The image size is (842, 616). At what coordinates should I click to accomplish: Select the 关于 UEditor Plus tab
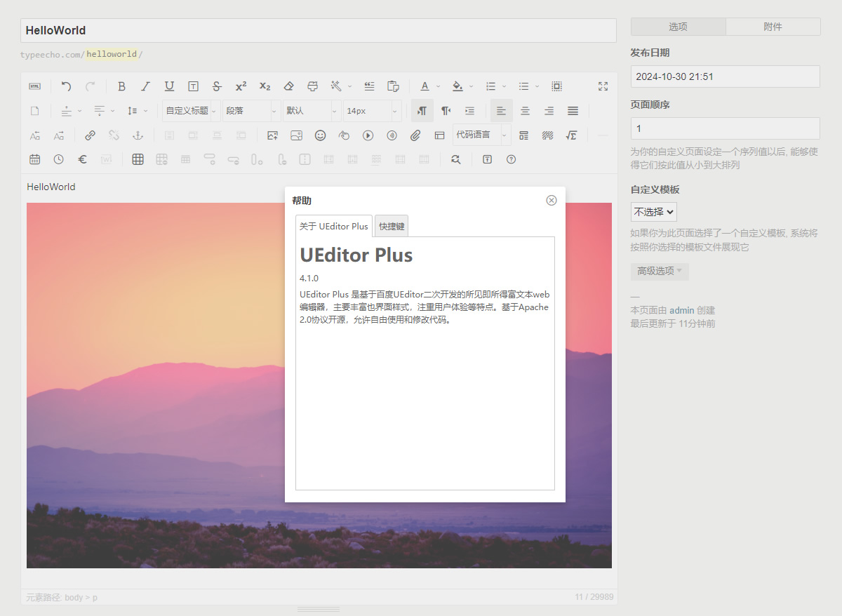(x=334, y=226)
